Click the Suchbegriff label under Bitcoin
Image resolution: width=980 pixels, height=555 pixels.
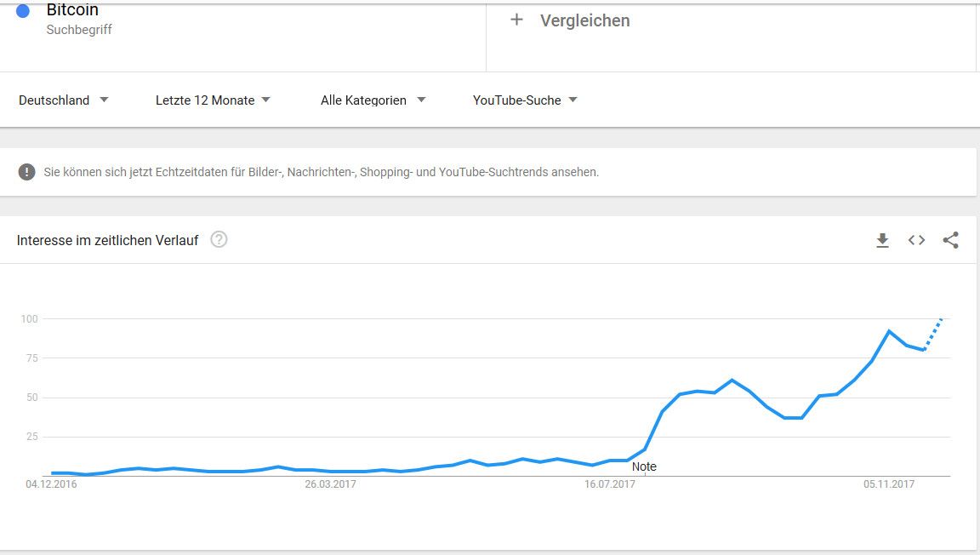[x=79, y=30]
